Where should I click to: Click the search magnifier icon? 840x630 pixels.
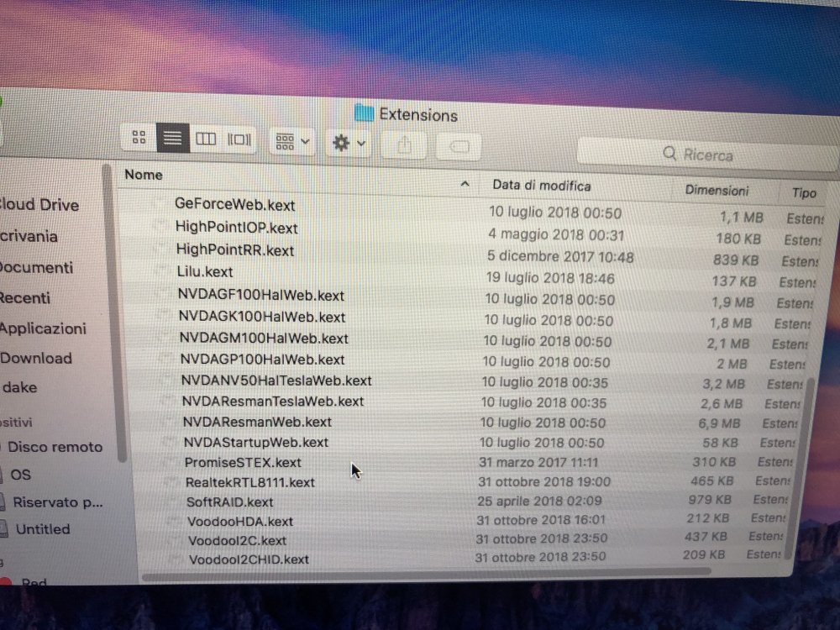pos(669,154)
